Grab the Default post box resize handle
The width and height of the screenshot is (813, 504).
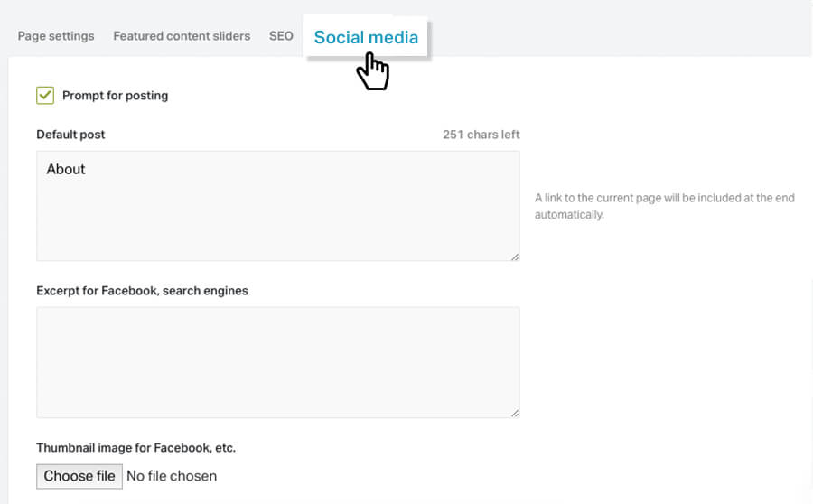click(515, 257)
